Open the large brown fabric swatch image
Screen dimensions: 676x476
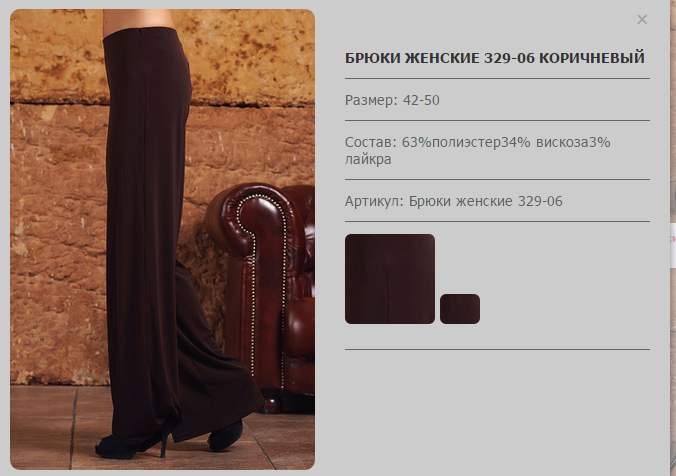390,279
